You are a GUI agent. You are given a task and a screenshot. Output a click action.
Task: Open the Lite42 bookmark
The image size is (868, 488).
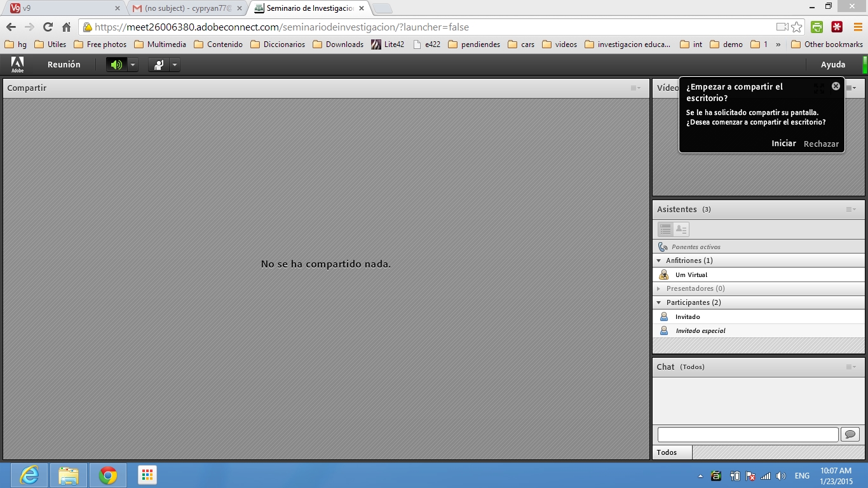(388, 44)
